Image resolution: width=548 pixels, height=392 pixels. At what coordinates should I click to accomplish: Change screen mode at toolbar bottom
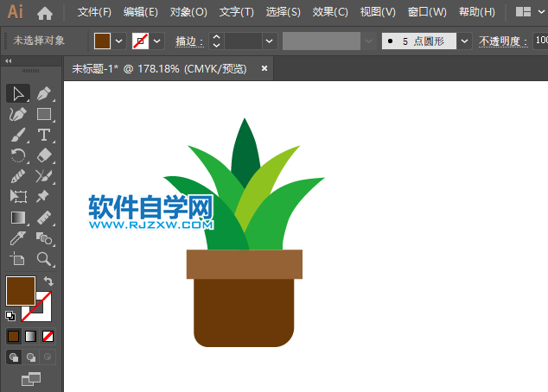[31, 379]
